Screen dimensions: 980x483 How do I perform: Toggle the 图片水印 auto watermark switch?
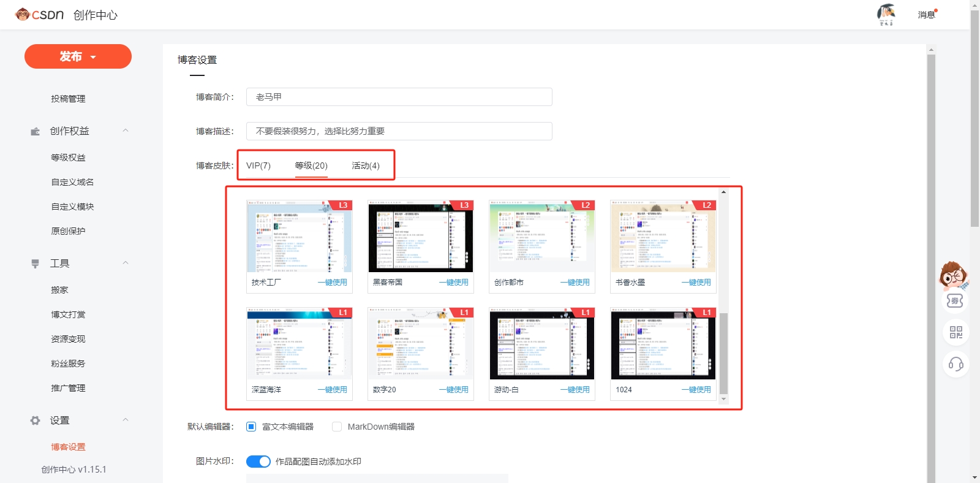pyautogui.click(x=258, y=462)
